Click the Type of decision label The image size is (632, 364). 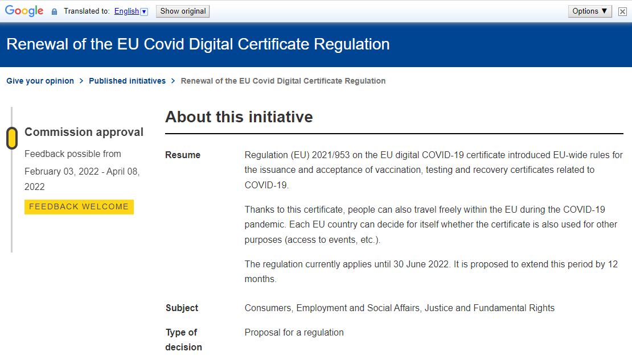[184, 340]
